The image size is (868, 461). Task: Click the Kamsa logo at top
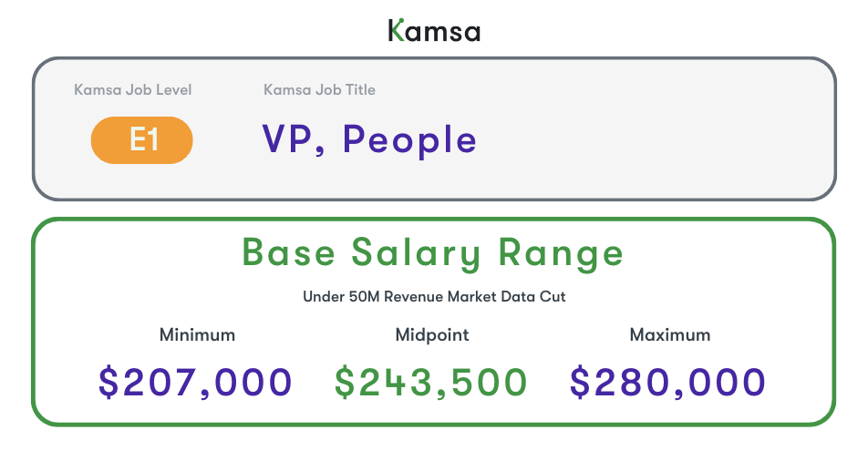434,31
